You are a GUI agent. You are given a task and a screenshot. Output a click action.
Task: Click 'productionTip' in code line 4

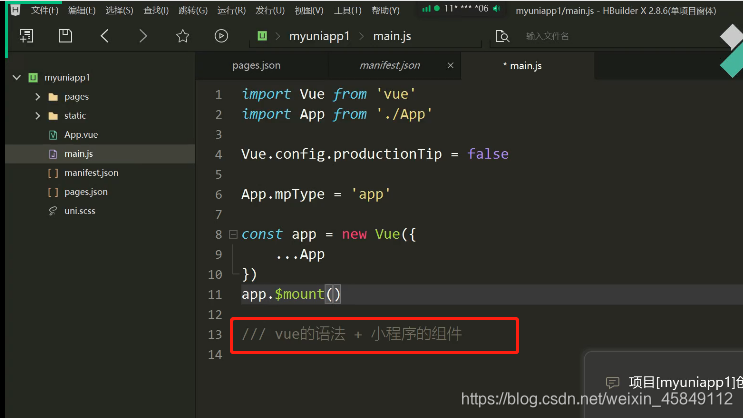[388, 154]
